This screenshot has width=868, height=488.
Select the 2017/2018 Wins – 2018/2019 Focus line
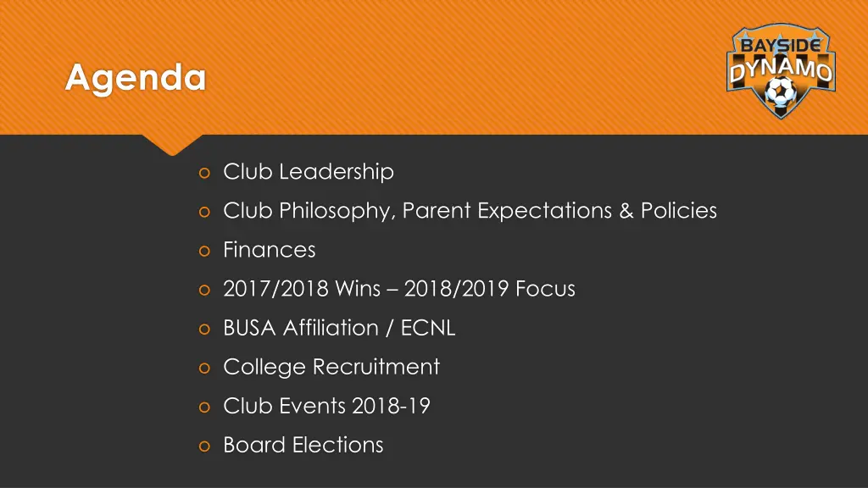399,289
